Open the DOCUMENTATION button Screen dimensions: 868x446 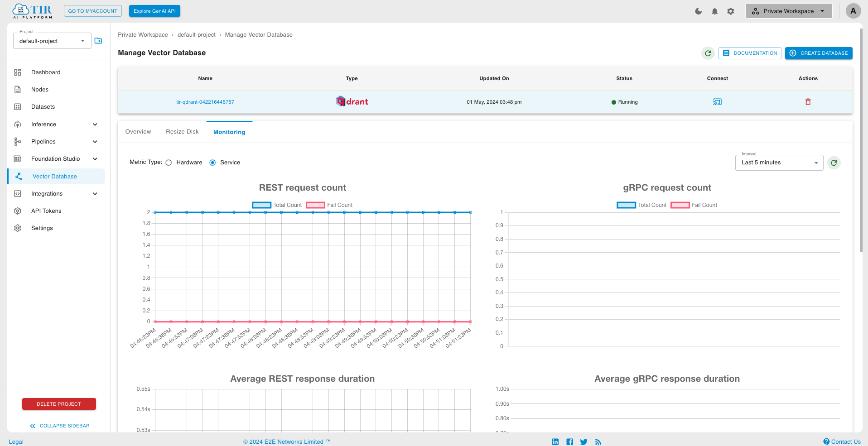(750, 53)
